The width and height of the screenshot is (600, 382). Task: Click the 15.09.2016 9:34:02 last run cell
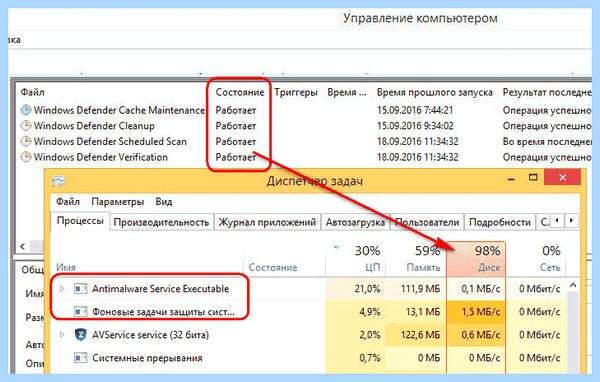(415, 126)
